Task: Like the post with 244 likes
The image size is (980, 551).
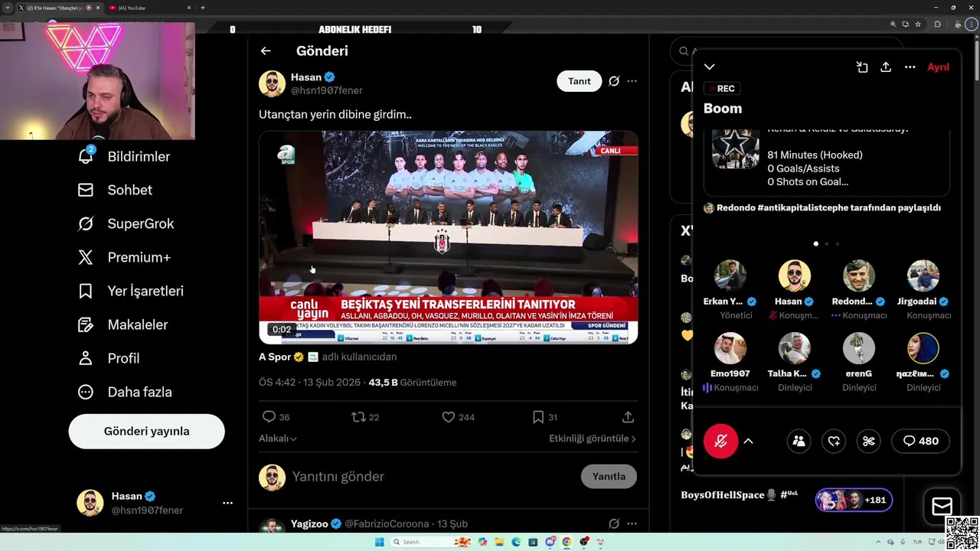Action: (x=449, y=417)
